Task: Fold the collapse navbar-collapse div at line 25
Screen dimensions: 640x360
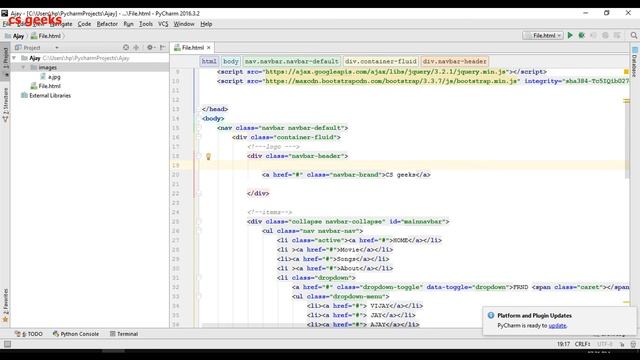Action: 199,222
